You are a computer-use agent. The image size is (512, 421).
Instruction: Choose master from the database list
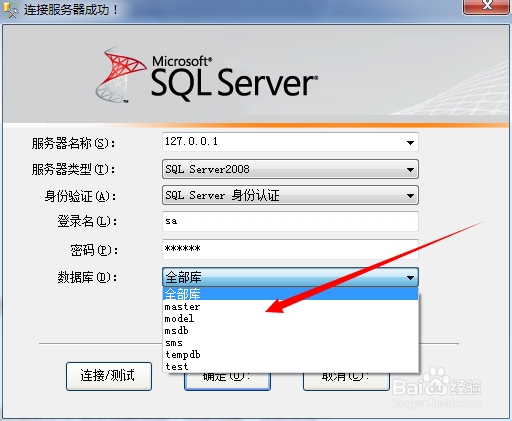click(x=291, y=306)
